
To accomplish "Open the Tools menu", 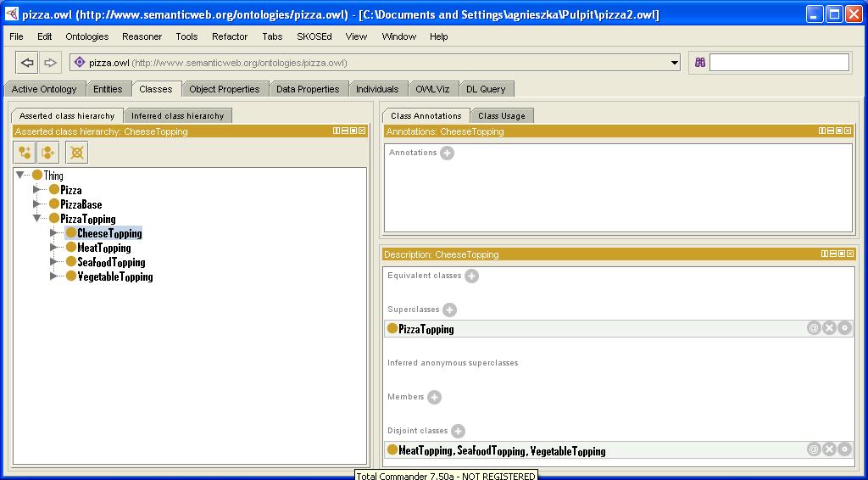I will [186, 36].
